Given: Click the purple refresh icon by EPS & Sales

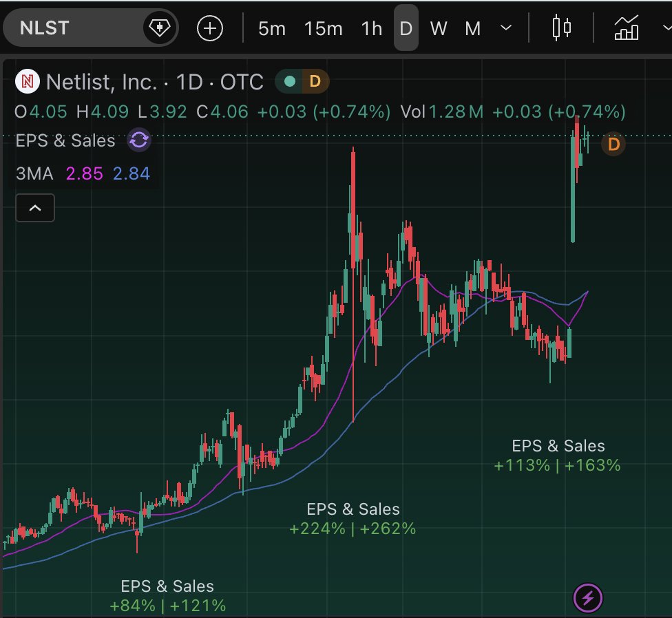Looking at the screenshot, I should pos(139,140).
